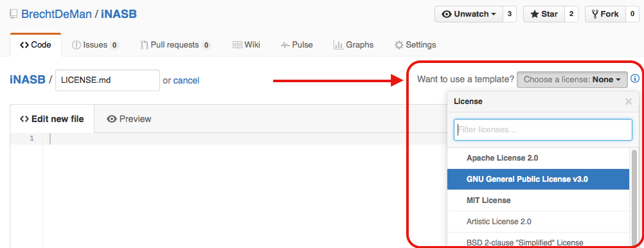Click the Filter licenses search field
The height and width of the screenshot is (248, 644).
point(543,130)
